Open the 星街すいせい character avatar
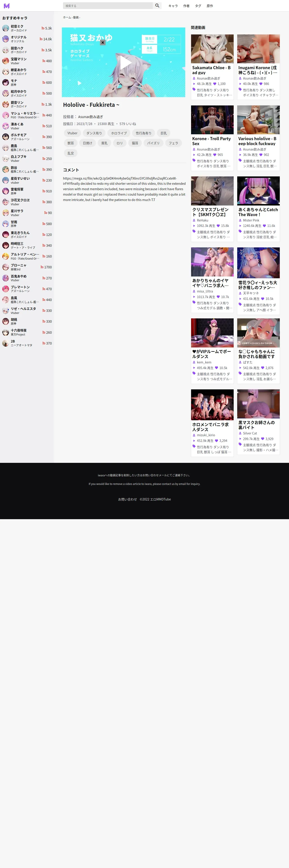 [x=6, y=180]
